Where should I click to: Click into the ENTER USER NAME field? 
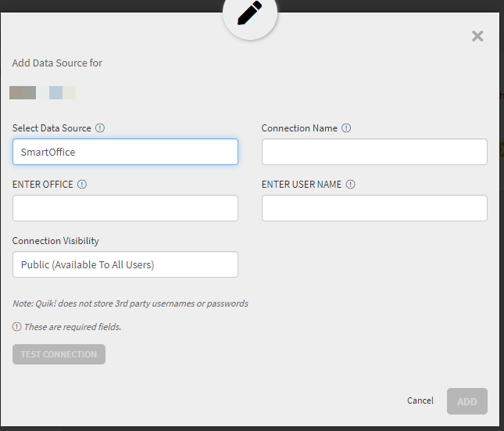[x=374, y=208]
